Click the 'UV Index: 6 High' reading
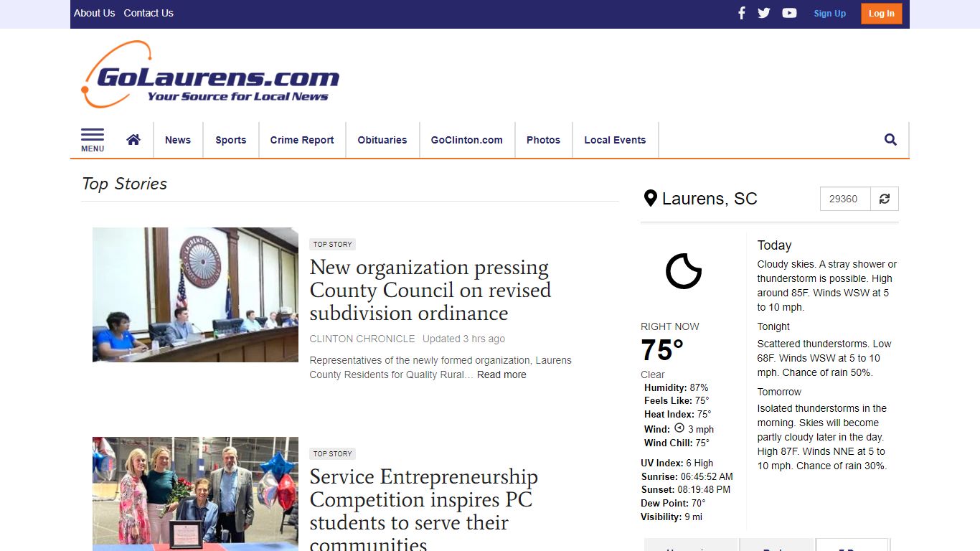Image resolution: width=980 pixels, height=551 pixels. [677, 463]
